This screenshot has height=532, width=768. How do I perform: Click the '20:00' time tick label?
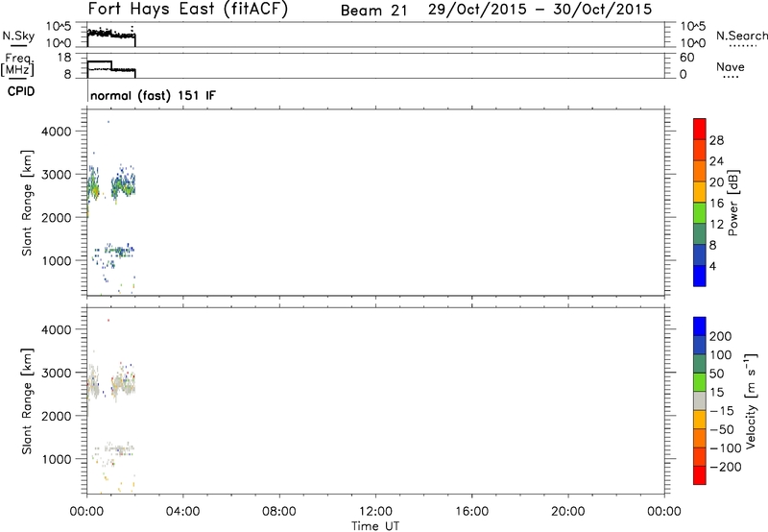[567, 512]
